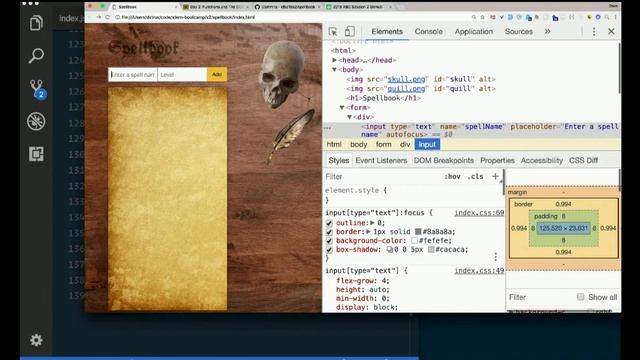Screen dimensions: 640x360
Task: Click the #cacaca shadow color swatch
Action: 431,249
